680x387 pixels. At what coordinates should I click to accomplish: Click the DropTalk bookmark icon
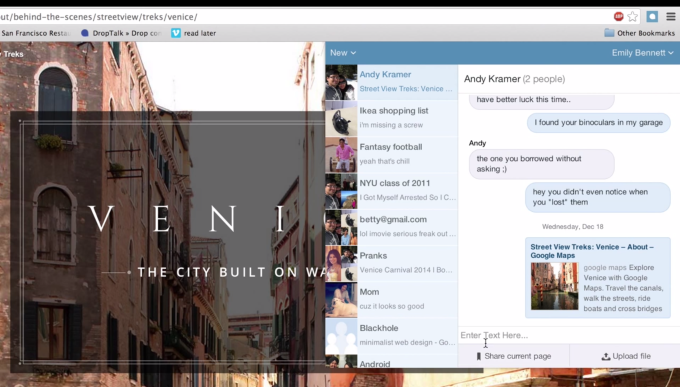[x=85, y=33]
